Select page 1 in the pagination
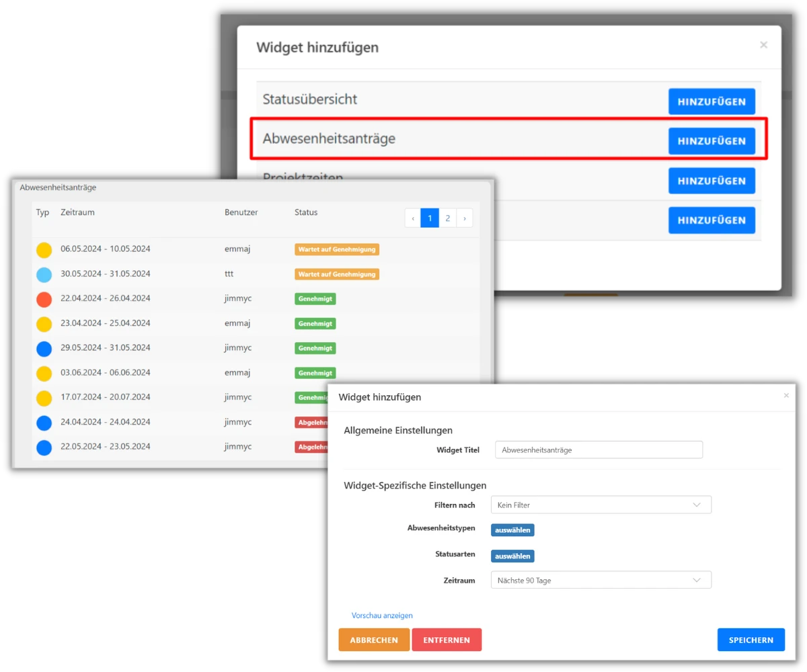This screenshot has width=807, height=672. pos(429,218)
